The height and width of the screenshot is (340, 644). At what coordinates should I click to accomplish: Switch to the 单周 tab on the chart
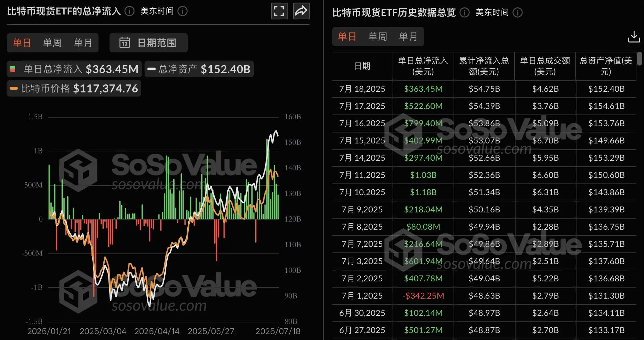[x=52, y=43]
